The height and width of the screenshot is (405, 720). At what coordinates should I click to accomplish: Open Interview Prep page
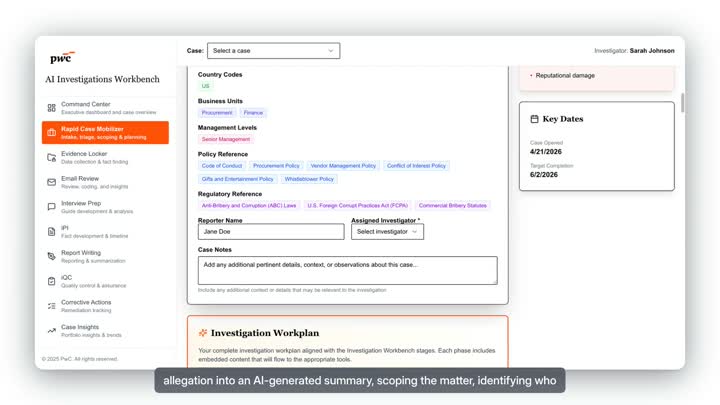(105, 207)
